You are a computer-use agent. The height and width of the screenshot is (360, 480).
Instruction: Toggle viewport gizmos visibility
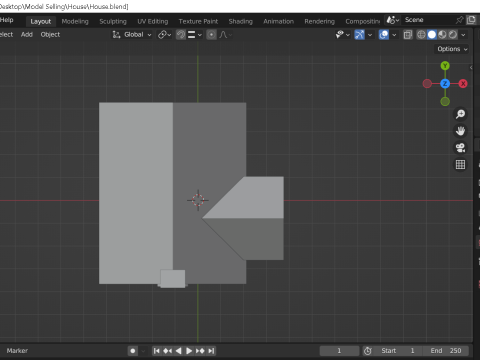(x=359, y=35)
